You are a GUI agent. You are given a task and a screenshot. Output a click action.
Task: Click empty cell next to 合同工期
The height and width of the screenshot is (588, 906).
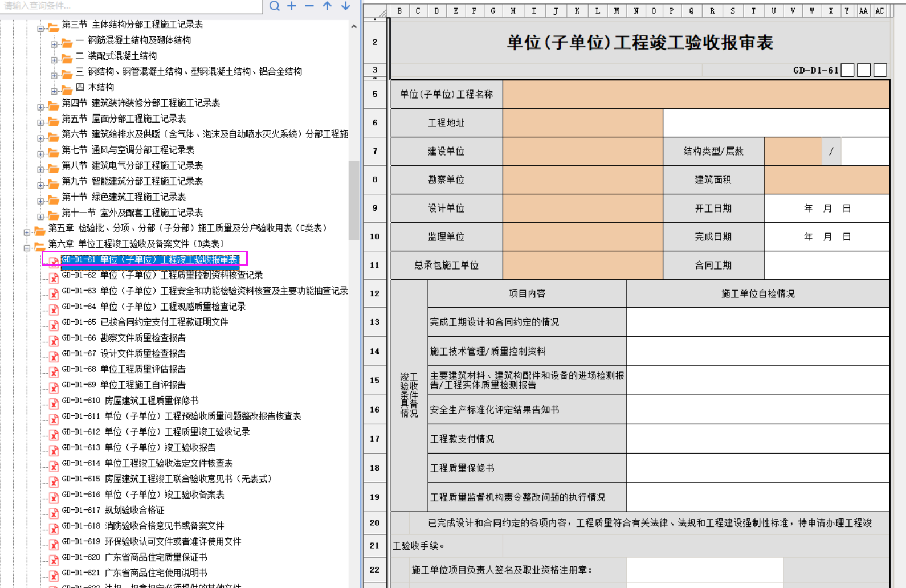point(827,265)
